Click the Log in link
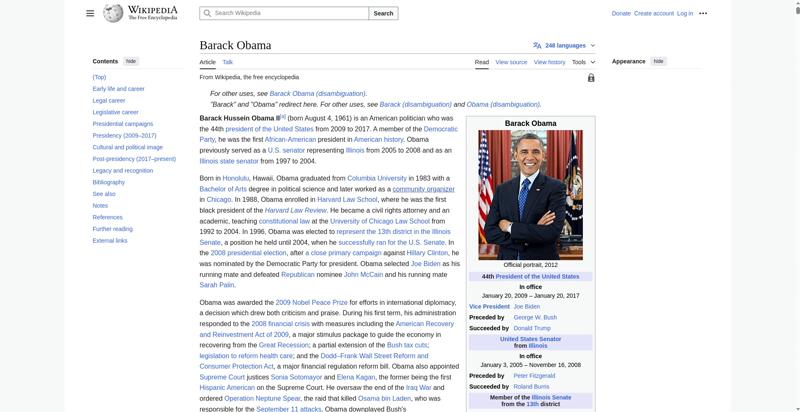800x412 pixels. [685, 13]
